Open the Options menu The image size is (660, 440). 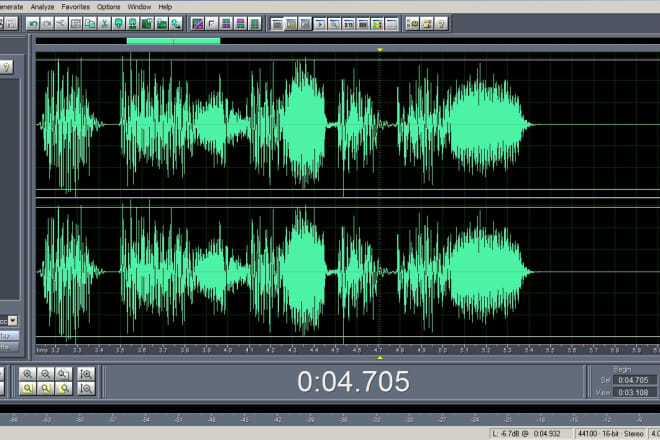108,7
